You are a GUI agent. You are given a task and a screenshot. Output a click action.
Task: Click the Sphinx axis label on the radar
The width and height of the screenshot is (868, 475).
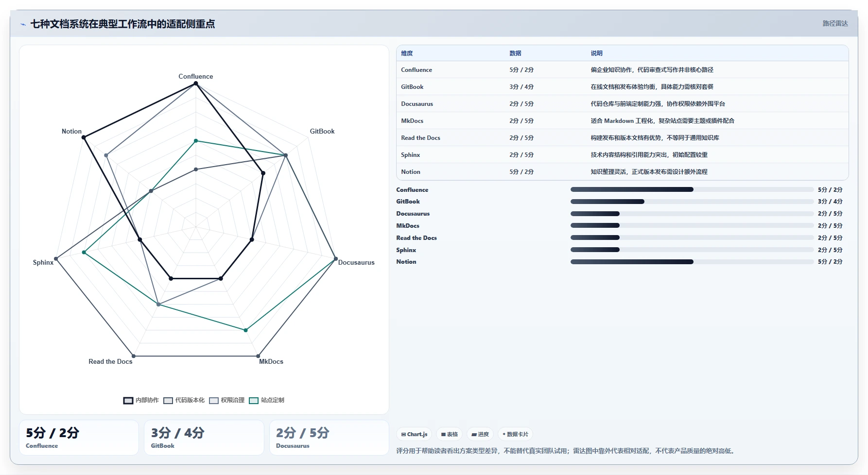click(x=43, y=262)
